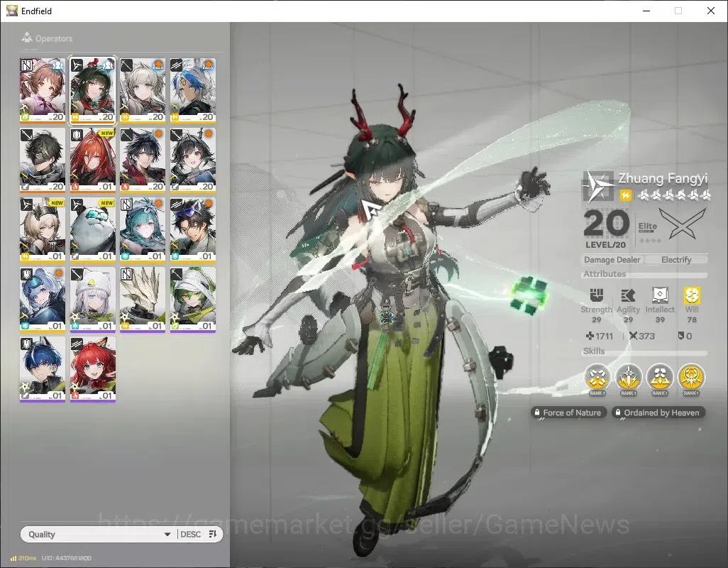Image resolution: width=728 pixels, height=568 pixels.
Task: Click the Intellect value 39
Action: coord(660,319)
